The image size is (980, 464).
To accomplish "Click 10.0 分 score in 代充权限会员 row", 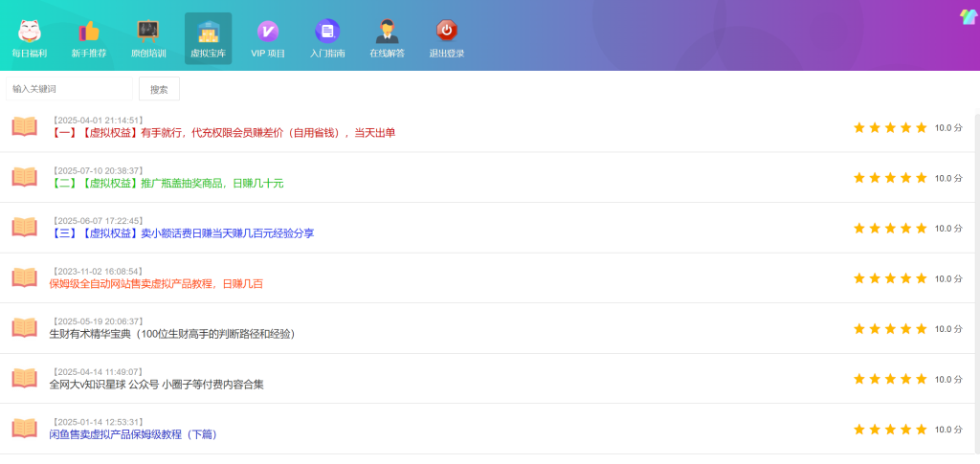I will click(948, 128).
